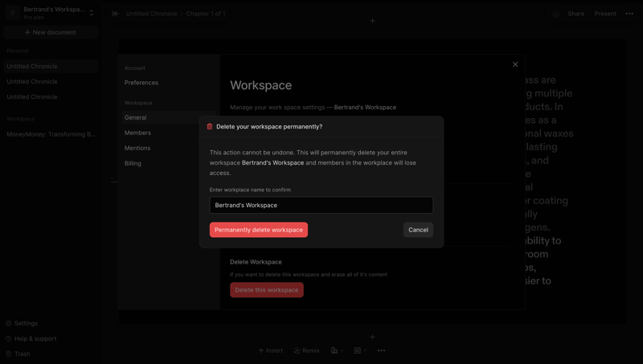Open Billing settings section
This screenshot has width=643, height=364.
[168, 163]
